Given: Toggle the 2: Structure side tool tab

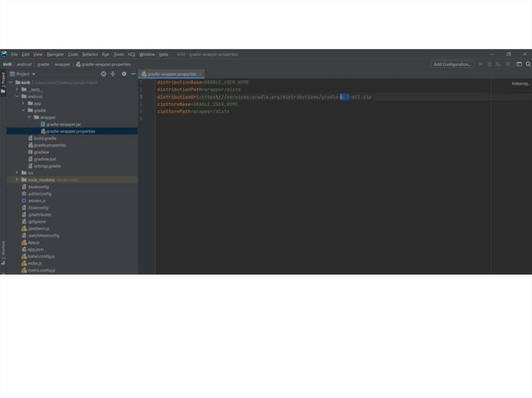Looking at the screenshot, I should (3, 250).
